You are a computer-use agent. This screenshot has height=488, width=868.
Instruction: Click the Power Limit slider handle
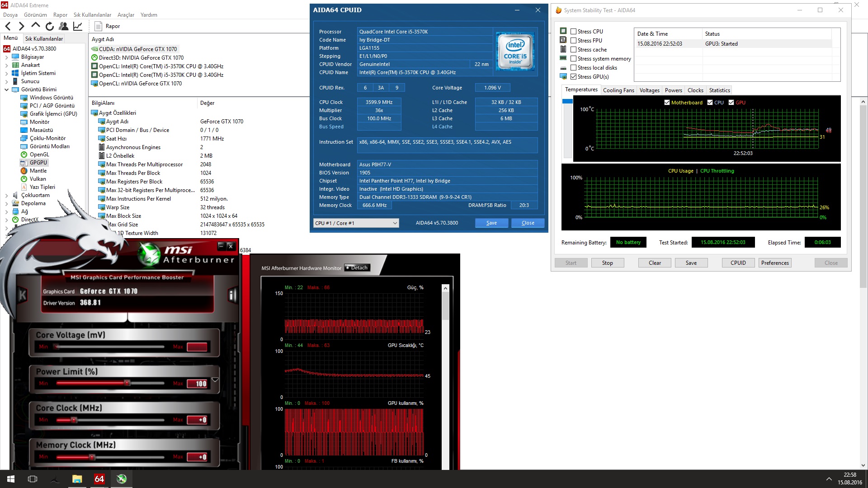pos(127,383)
